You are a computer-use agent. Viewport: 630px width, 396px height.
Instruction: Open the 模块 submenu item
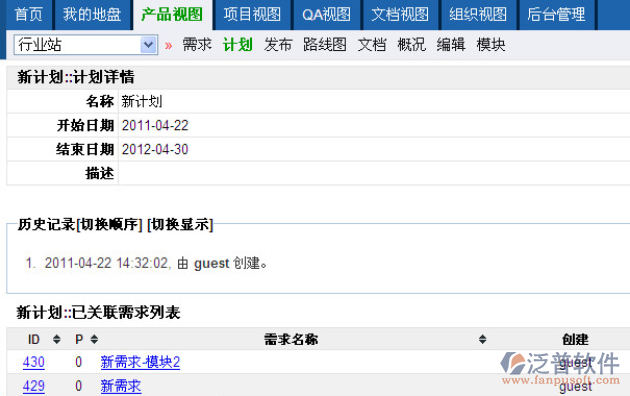pos(491,45)
